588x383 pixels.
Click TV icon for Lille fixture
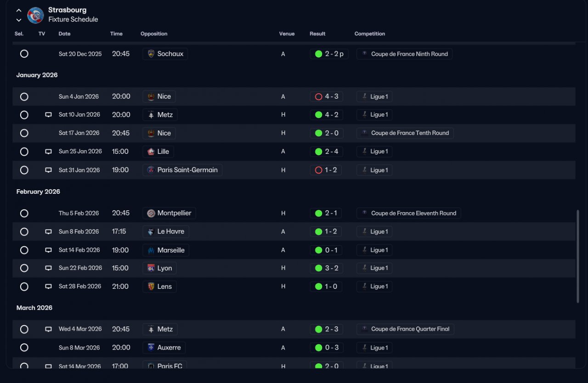click(x=48, y=152)
